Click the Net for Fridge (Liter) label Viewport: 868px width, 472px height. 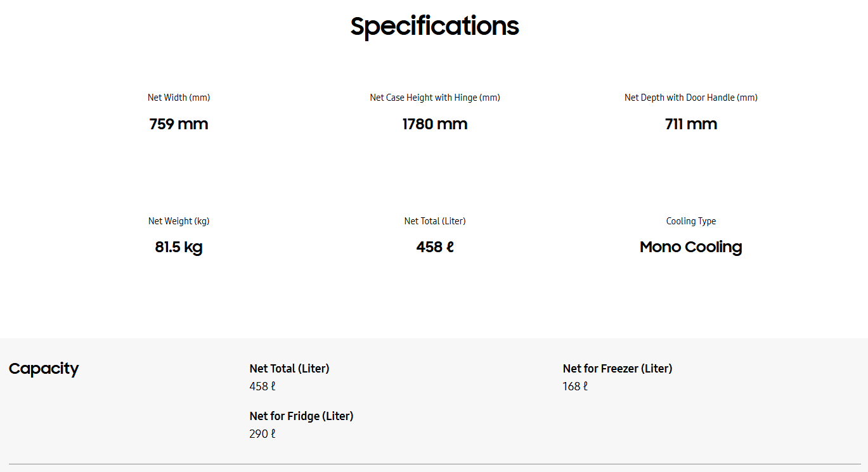[x=301, y=416]
